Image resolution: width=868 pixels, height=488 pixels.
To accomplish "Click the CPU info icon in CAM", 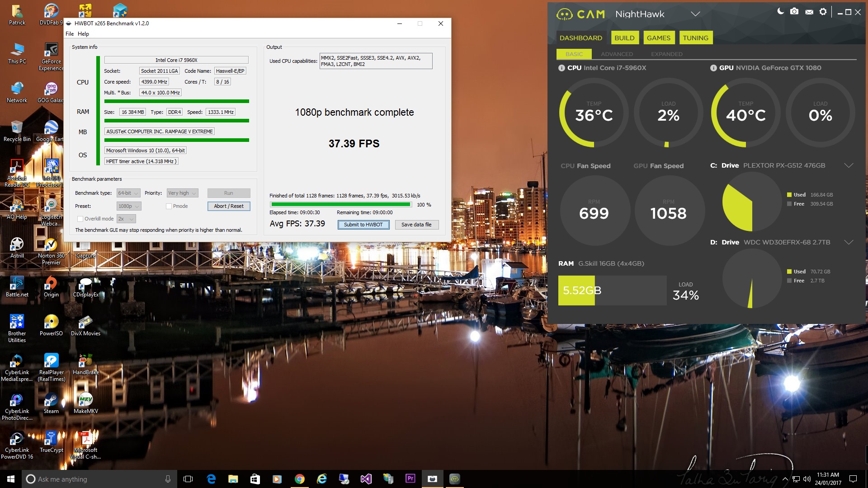I will pyautogui.click(x=561, y=68).
